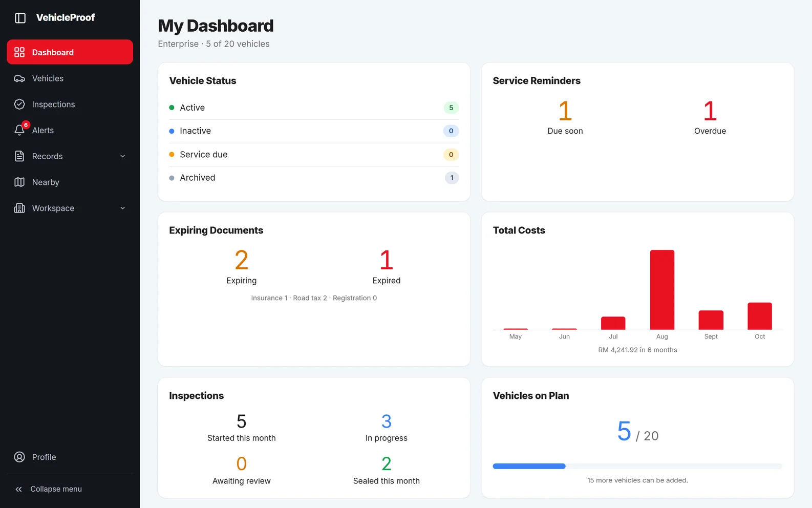Click the Sealed this month count 2
Image resolution: width=812 pixels, height=508 pixels.
point(387,464)
